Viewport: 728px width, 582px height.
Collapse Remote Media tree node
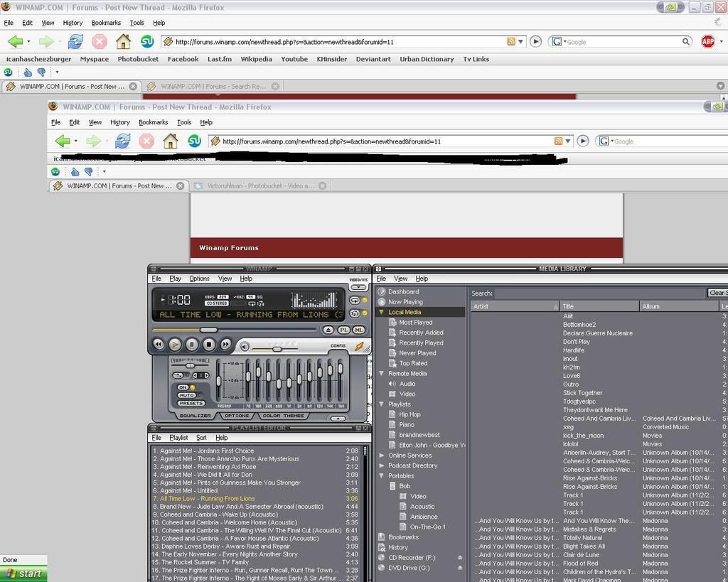382,373
